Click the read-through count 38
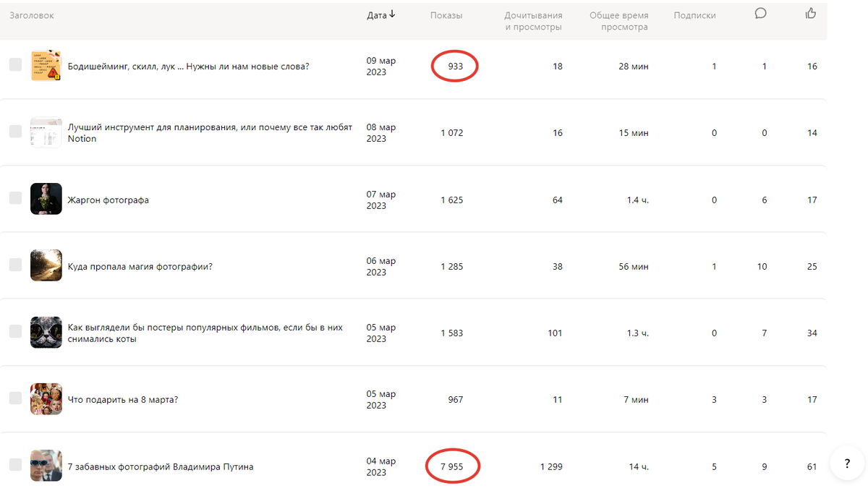Viewport: 868px width, 491px height. (x=558, y=266)
